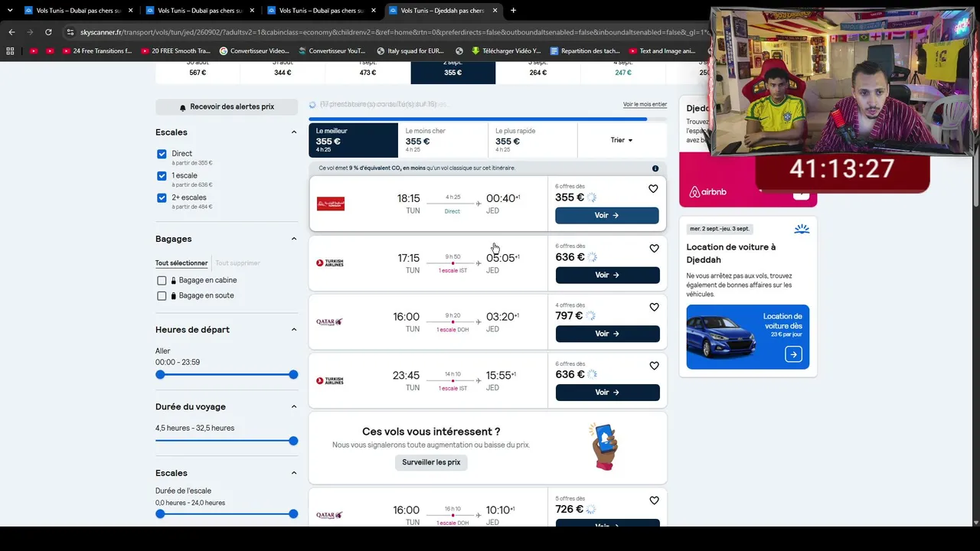View the 17:15 Turkish Airlines flight offer

(607, 275)
